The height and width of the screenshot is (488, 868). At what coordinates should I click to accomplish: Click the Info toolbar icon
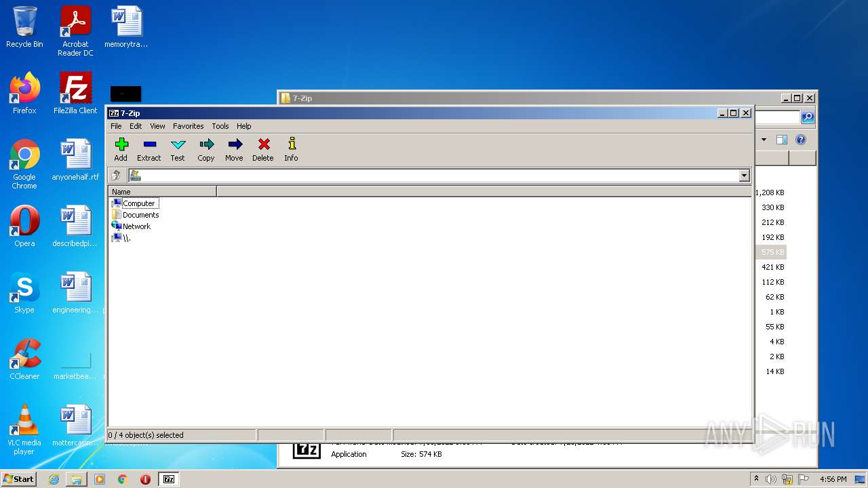point(292,149)
